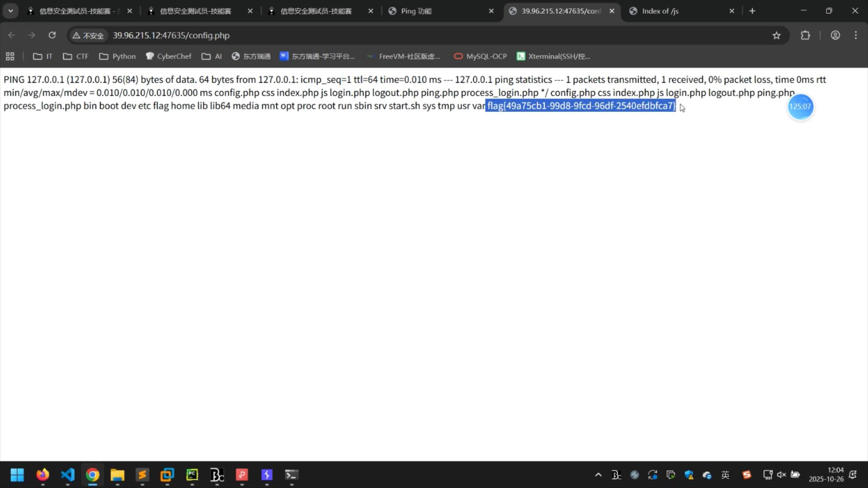The image size is (868, 488).
Task: Click the apps grid bookmark icon
Action: click(x=10, y=56)
